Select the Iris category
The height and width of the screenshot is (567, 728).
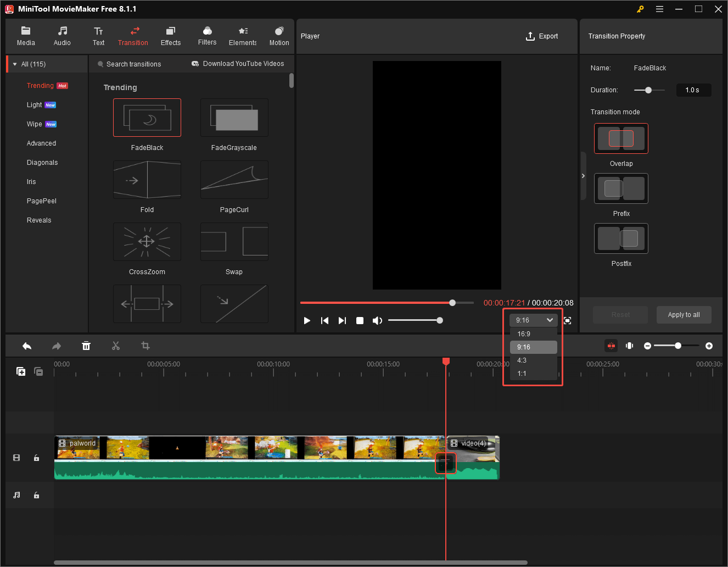(x=31, y=182)
